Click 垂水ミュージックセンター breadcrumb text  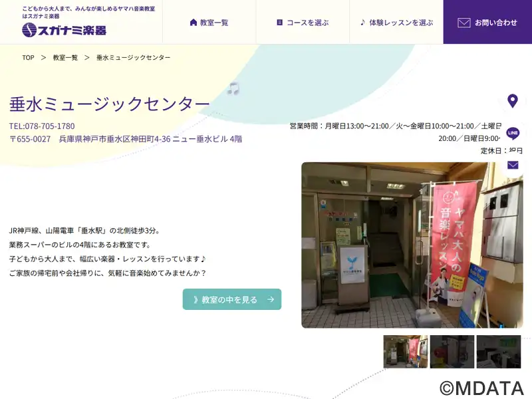point(134,58)
